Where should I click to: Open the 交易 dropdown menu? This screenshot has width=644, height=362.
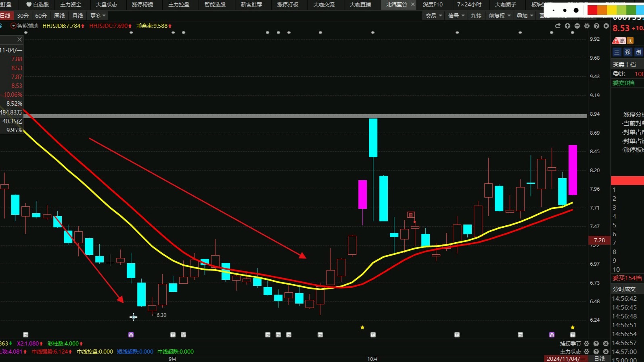pyautogui.click(x=434, y=16)
